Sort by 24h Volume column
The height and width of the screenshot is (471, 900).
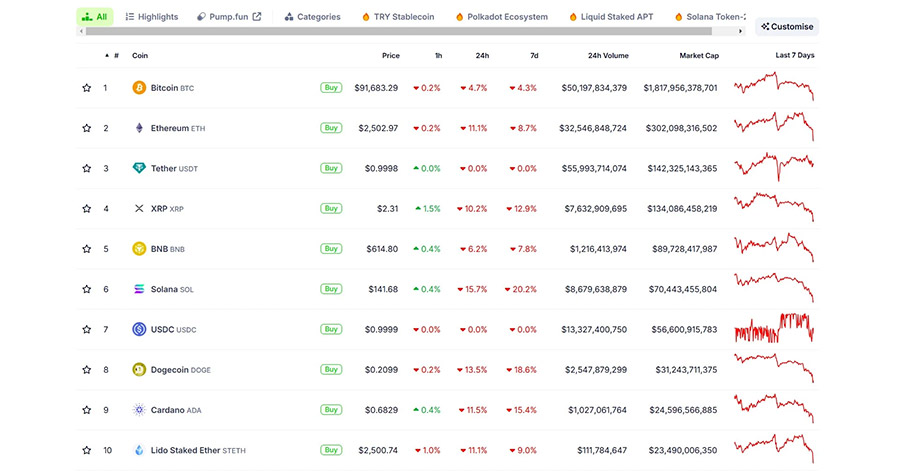click(608, 56)
